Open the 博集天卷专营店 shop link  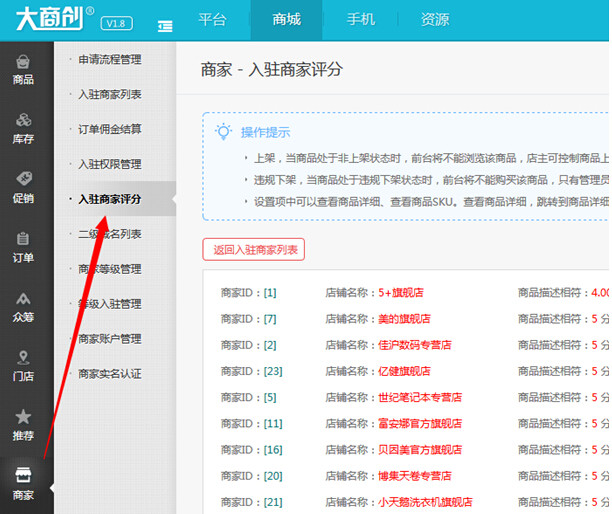[415, 476]
